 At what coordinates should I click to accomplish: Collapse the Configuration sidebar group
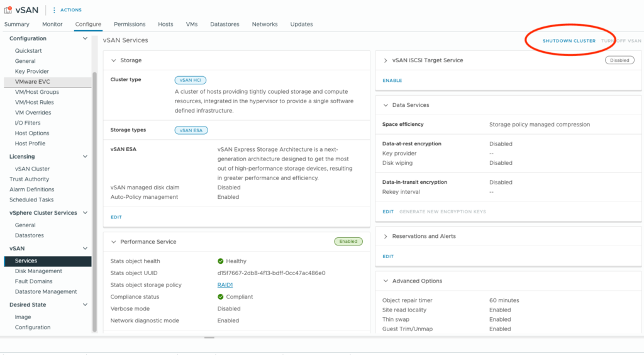[x=86, y=39]
